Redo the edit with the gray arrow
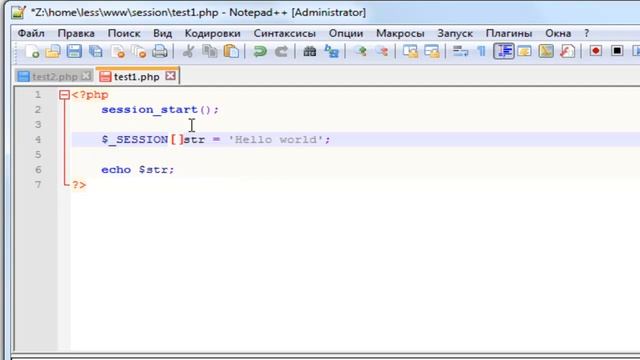640x360 pixels. pos(281,51)
